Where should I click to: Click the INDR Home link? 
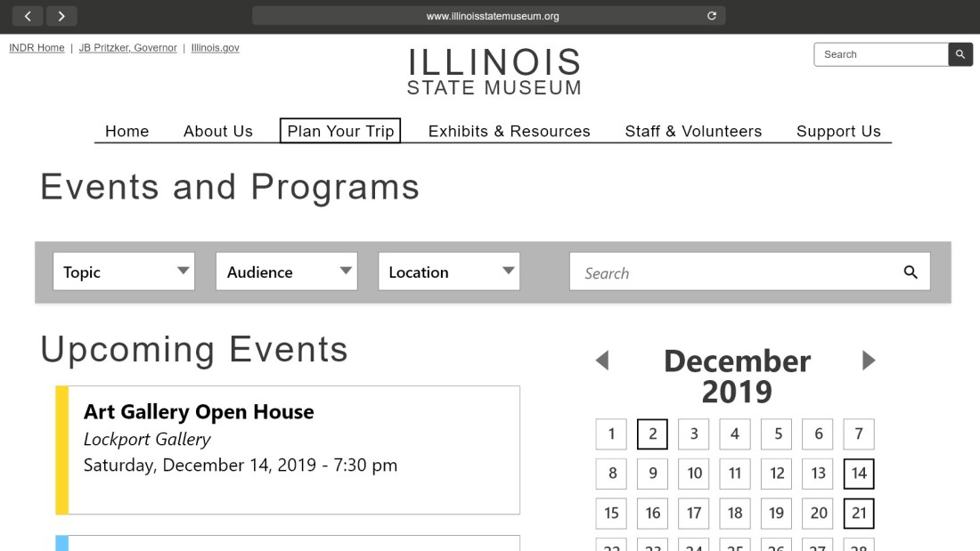coord(37,48)
